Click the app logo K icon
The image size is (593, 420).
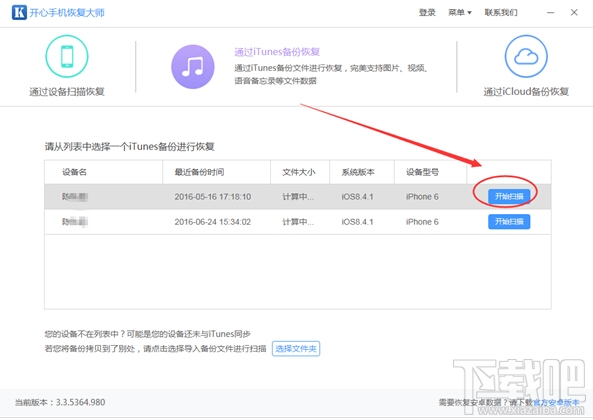19,12
